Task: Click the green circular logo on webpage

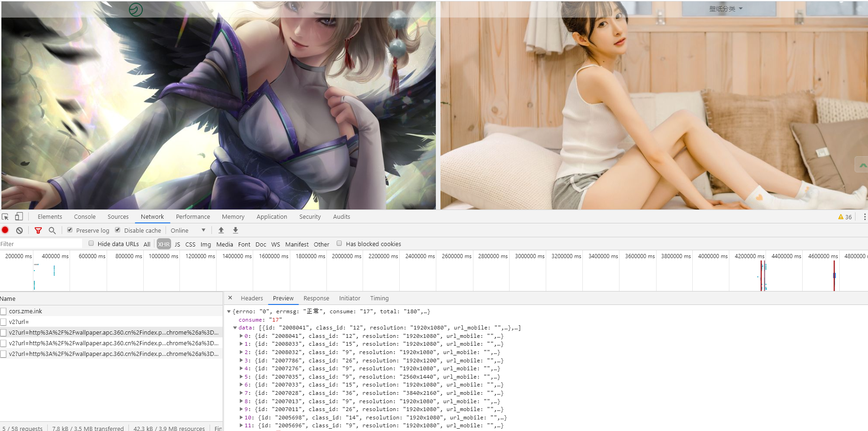Action: tap(136, 9)
